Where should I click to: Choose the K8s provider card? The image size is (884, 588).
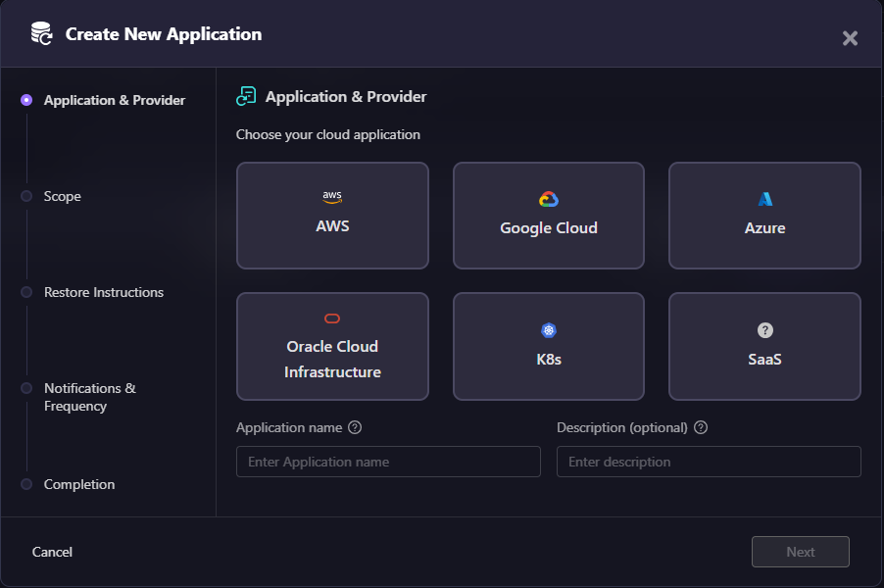(x=549, y=346)
